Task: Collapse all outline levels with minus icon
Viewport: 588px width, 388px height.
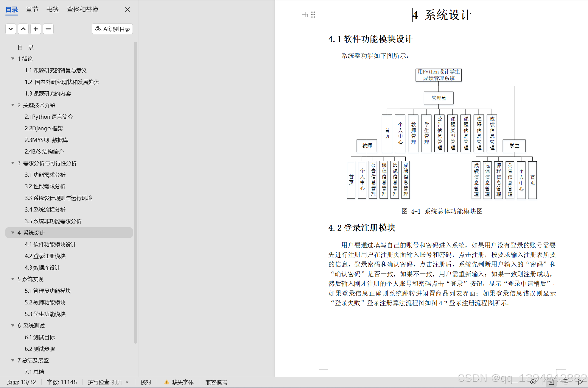Action: 48,29
